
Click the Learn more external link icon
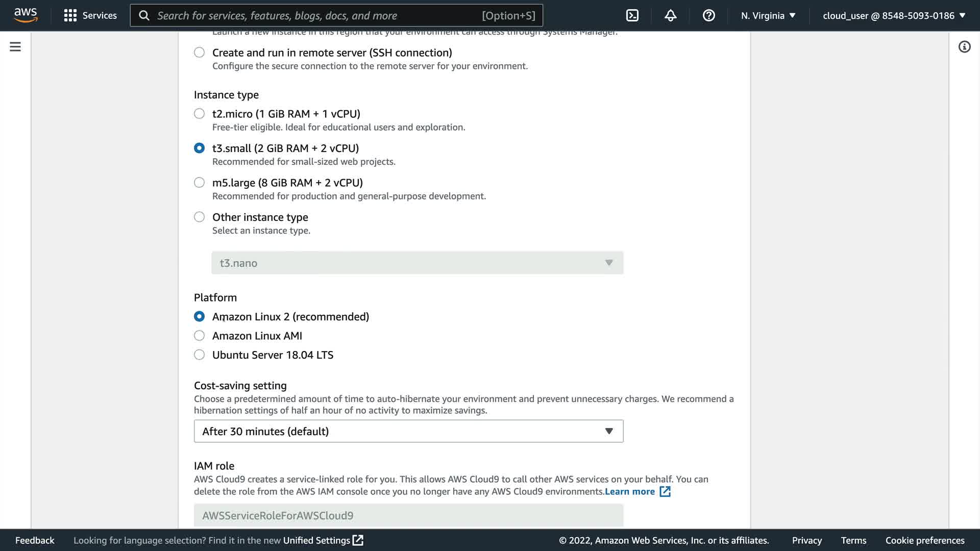[x=665, y=492]
